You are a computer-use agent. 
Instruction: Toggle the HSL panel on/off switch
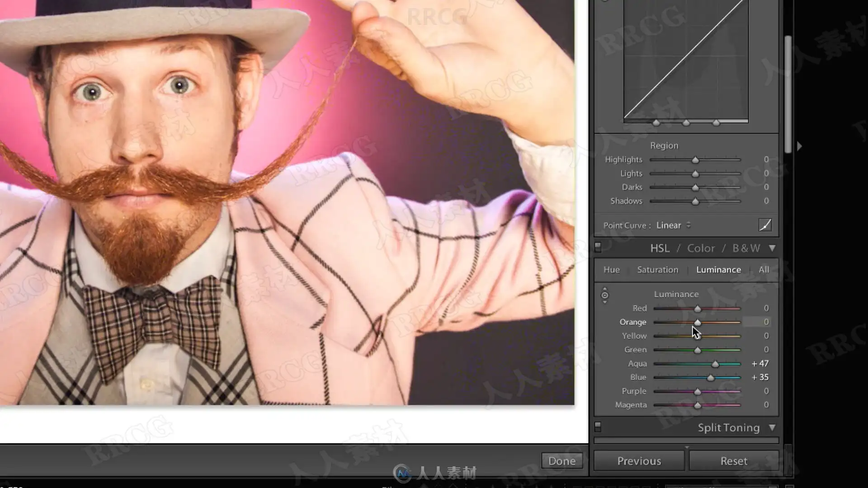click(x=598, y=247)
